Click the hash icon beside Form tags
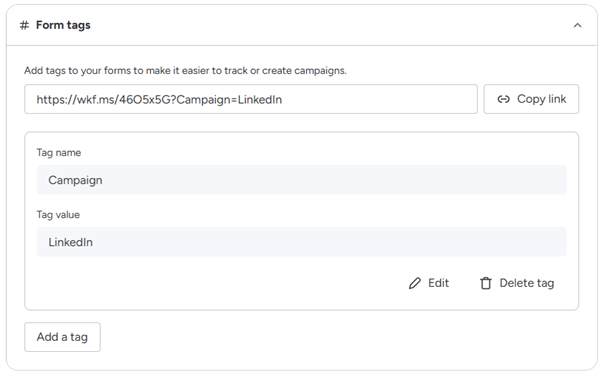Screen dimensions: 605x377 coord(24,25)
